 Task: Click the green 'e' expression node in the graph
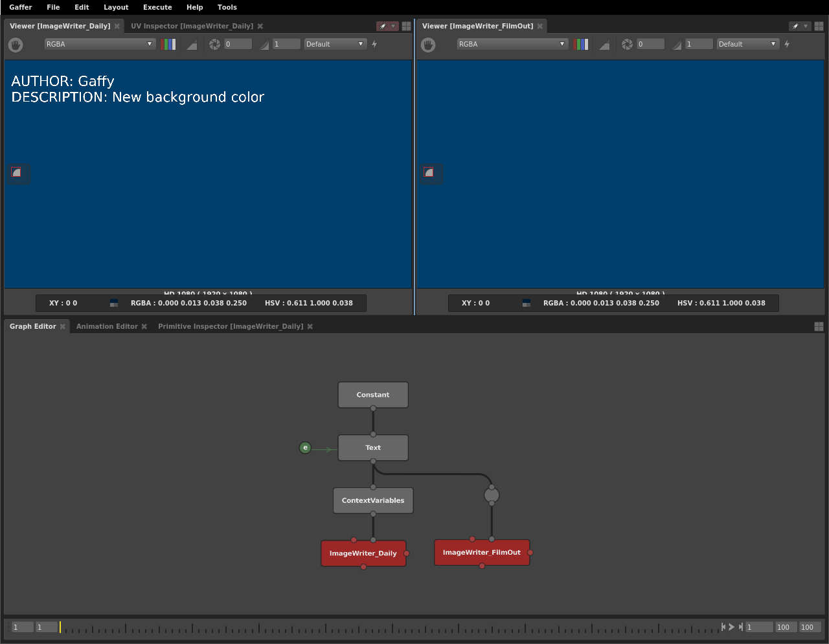305,448
